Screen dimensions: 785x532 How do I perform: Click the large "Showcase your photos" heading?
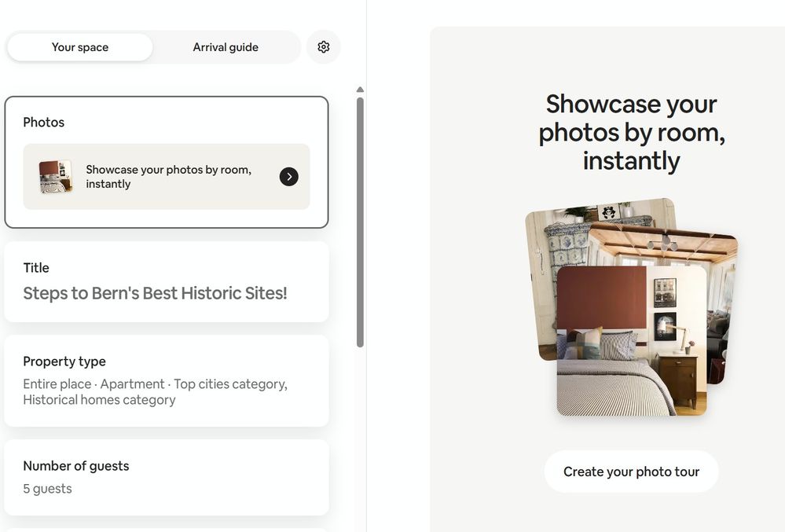pyautogui.click(x=631, y=132)
